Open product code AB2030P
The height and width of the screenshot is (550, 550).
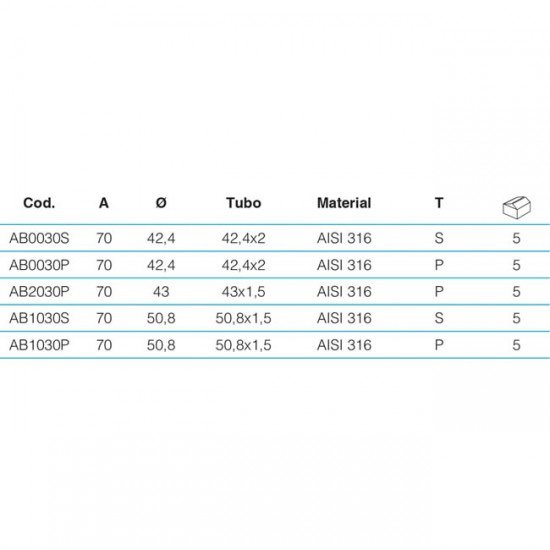click(39, 292)
